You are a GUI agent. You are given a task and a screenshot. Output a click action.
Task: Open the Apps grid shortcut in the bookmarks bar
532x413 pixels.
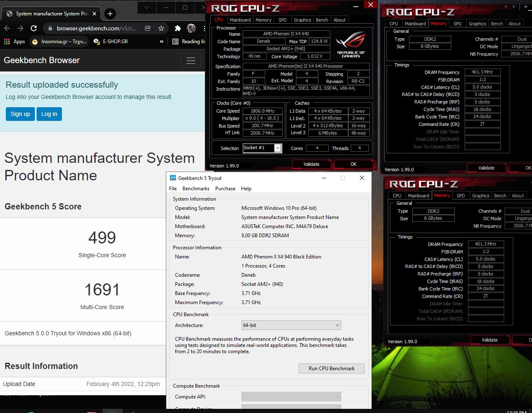coord(15,42)
